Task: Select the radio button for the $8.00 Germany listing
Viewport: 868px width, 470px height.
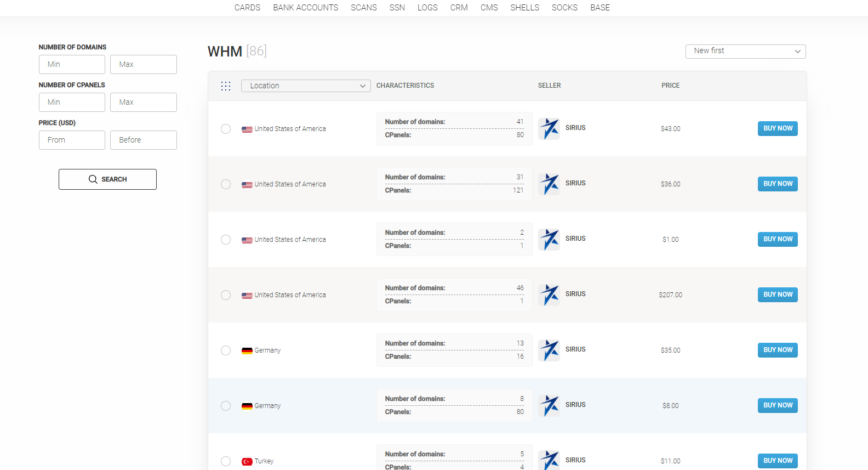Action: (226, 406)
